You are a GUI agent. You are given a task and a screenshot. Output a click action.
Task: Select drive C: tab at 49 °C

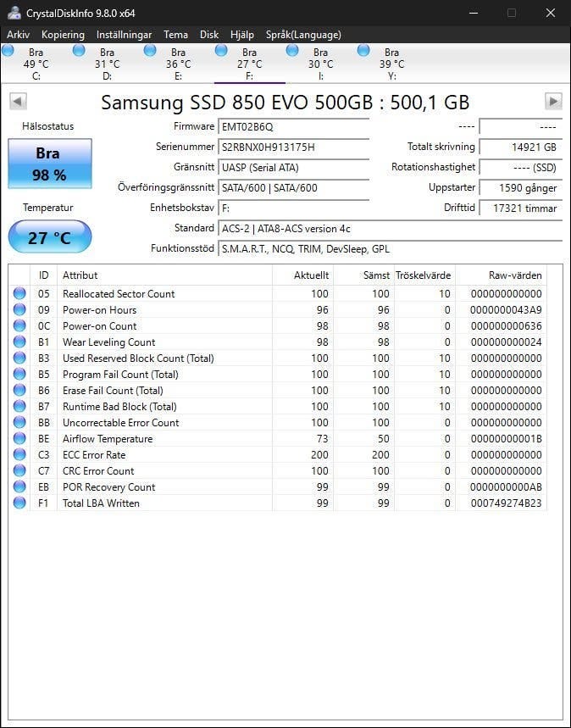point(36,64)
